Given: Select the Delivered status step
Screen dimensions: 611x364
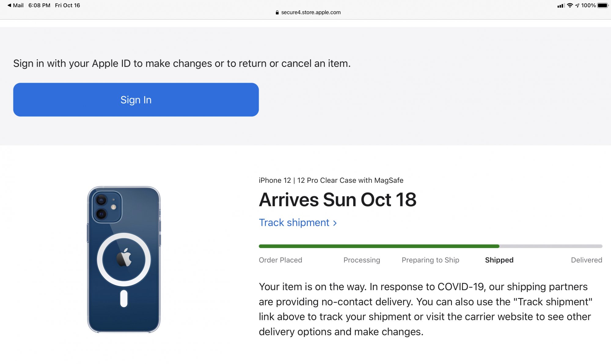Looking at the screenshot, I should [x=586, y=260].
